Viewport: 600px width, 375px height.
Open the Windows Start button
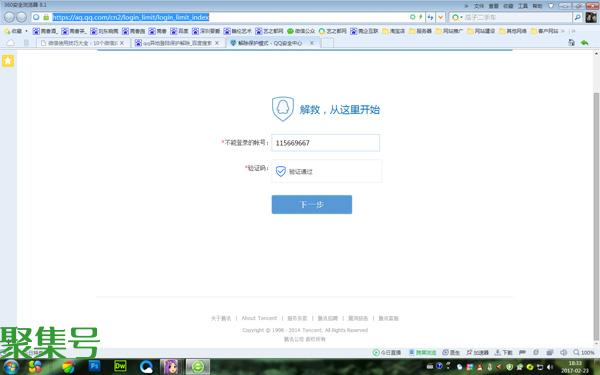[11, 367]
